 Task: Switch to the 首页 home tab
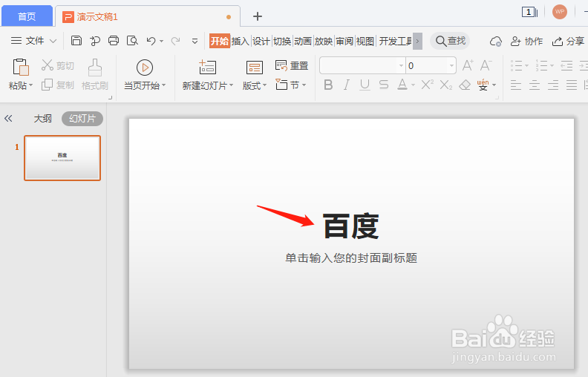tap(27, 16)
